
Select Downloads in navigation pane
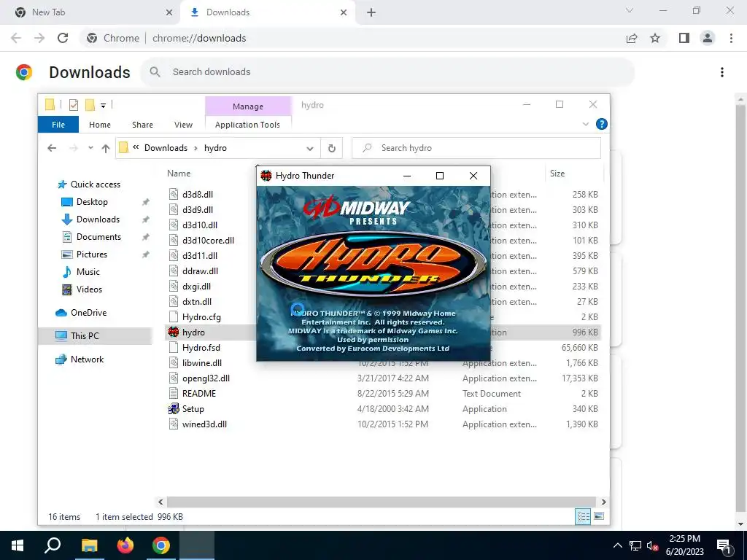(x=98, y=219)
